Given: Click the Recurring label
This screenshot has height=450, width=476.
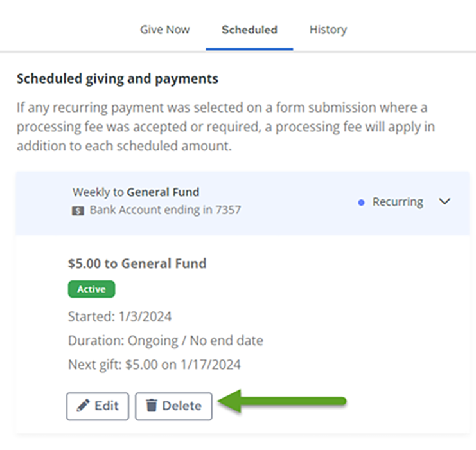Looking at the screenshot, I should coord(398,202).
